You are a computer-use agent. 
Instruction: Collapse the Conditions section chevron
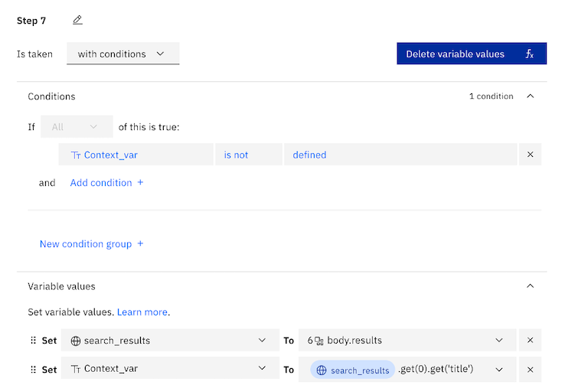[x=531, y=96]
